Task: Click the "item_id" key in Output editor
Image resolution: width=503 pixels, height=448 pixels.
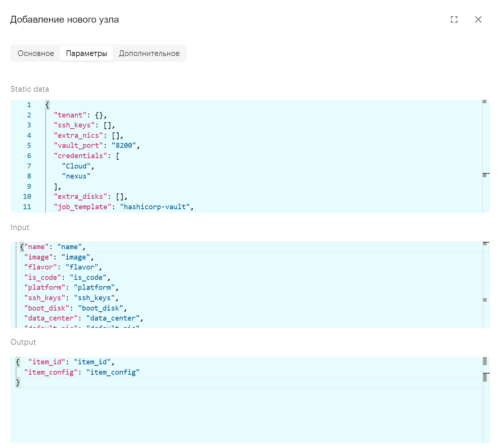Action: [x=47, y=362]
